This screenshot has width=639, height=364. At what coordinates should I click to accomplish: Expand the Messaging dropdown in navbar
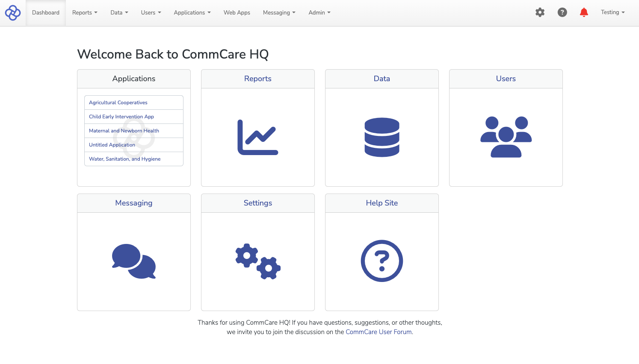[x=279, y=13]
